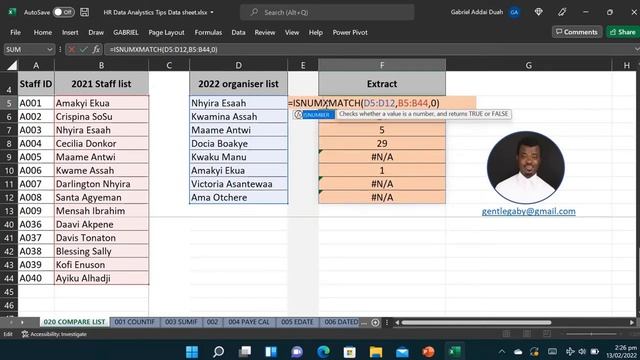Click the Select All corner triangle

tap(12, 65)
